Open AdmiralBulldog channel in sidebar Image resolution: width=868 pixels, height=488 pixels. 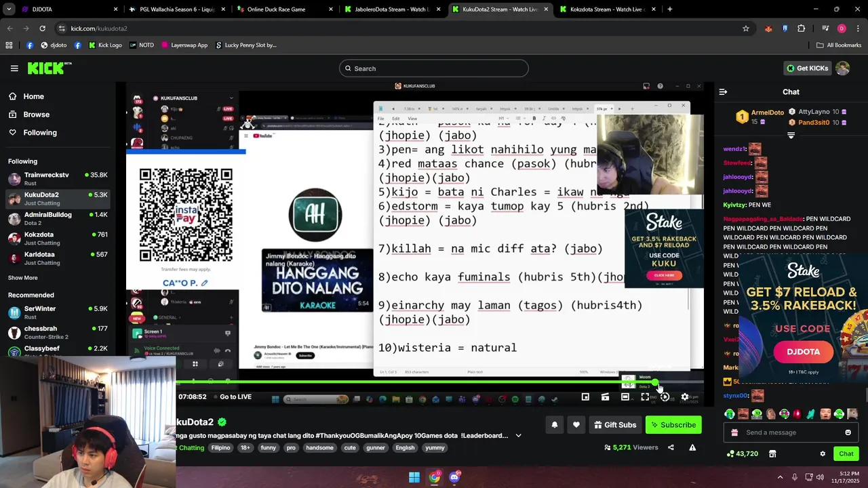pyautogui.click(x=58, y=219)
